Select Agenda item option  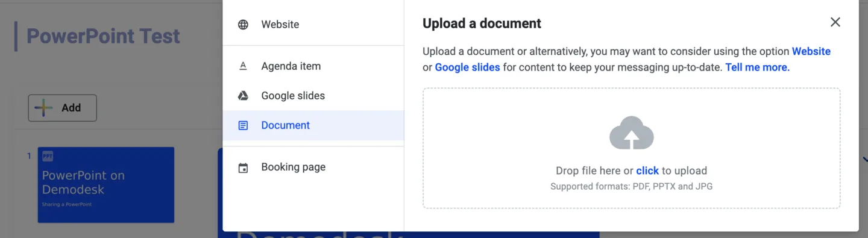click(x=313, y=66)
